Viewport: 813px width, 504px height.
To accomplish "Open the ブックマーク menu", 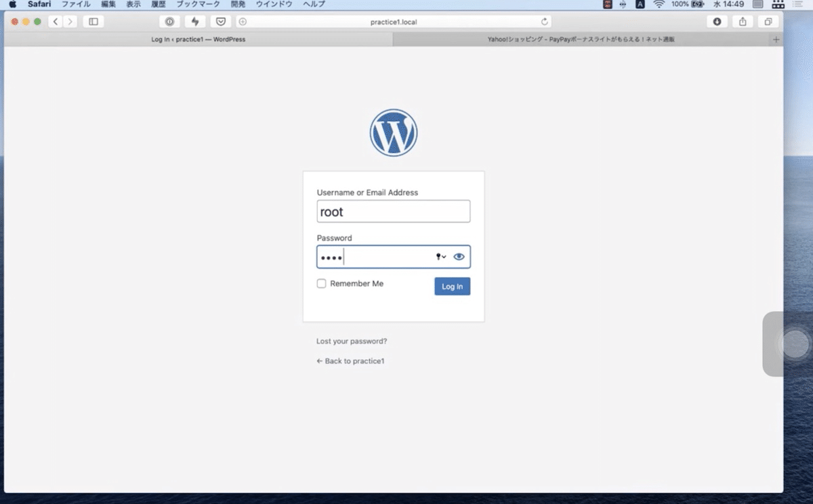I will [x=198, y=4].
